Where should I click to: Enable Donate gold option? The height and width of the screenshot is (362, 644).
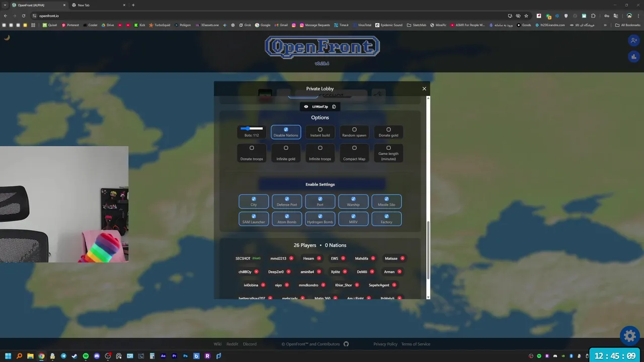[x=388, y=132]
